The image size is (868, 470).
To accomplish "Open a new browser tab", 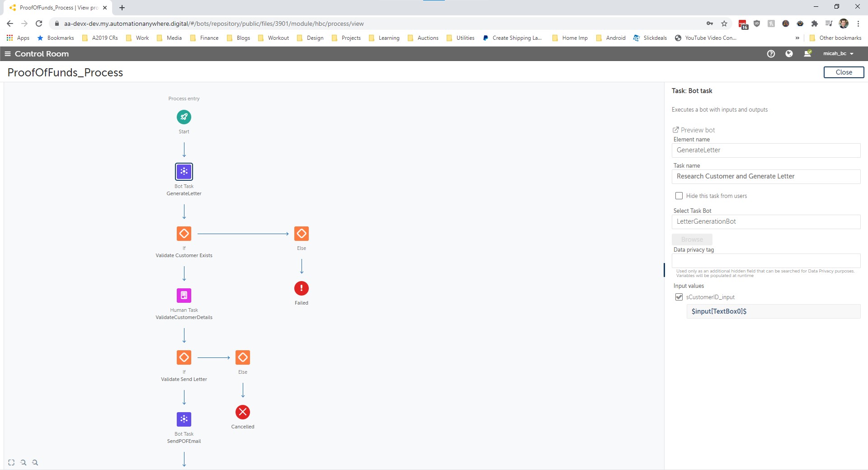I will pyautogui.click(x=122, y=8).
